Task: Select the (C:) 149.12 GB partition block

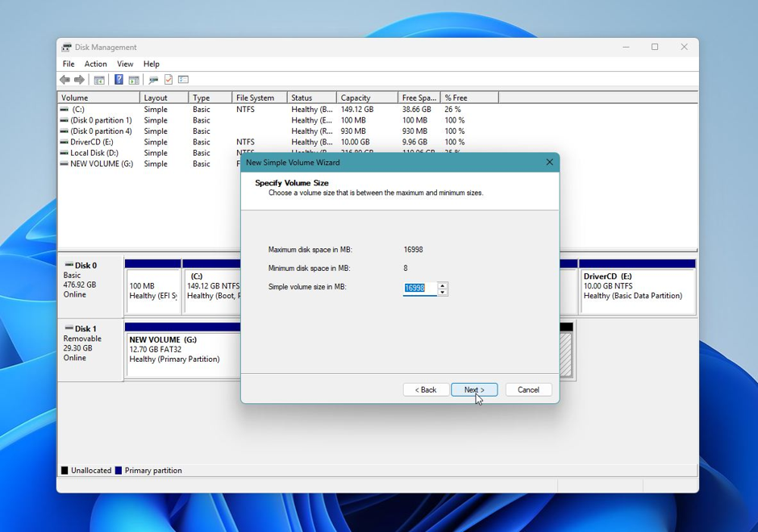Action: click(x=212, y=287)
